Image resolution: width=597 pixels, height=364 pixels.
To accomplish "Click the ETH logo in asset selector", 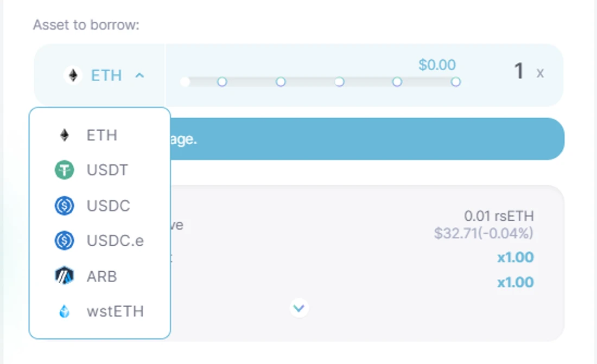I will (73, 75).
